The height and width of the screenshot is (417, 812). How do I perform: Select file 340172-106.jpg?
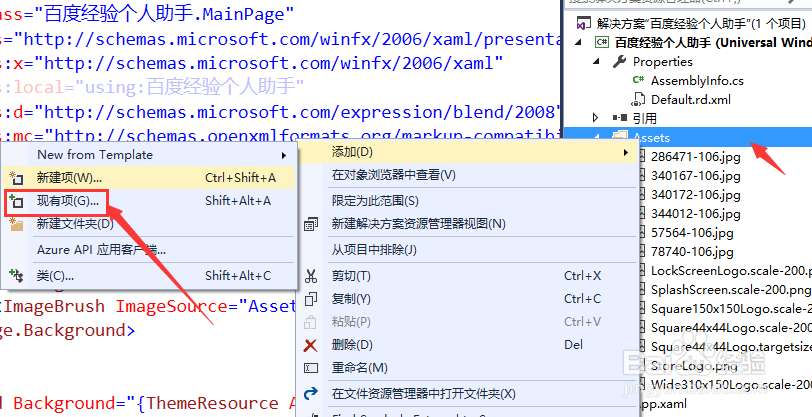pos(695,195)
